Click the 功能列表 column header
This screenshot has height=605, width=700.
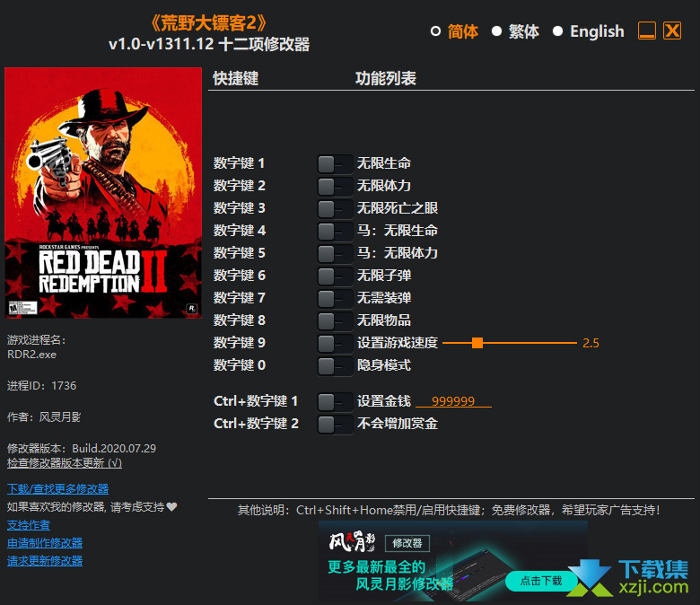[386, 79]
